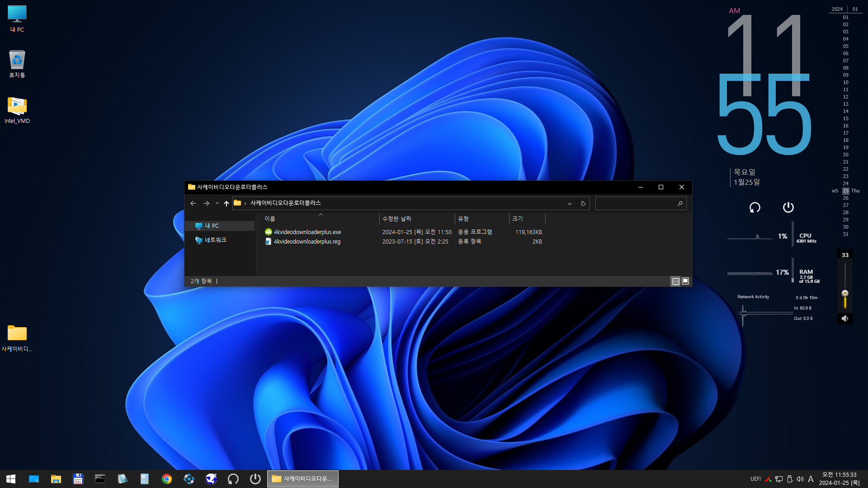Sort files by 이름 column
This screenshot has width=868, height=488.
pos(321,219)
